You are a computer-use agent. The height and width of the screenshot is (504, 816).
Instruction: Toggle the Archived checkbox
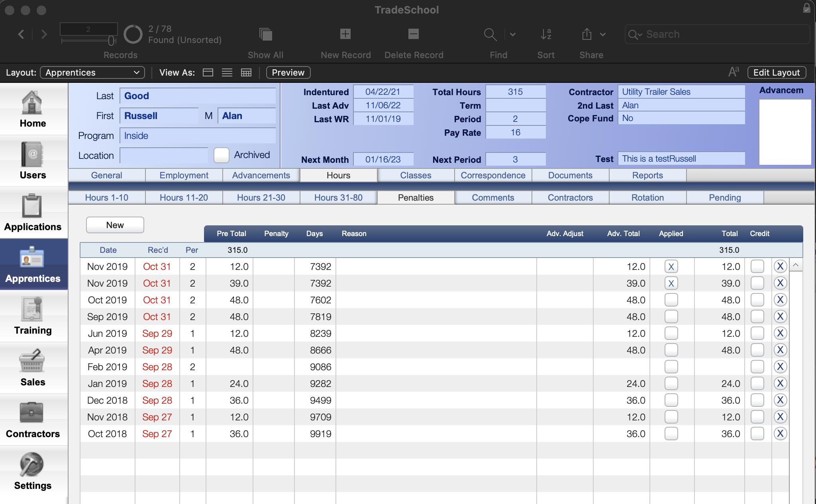(x=222, y=155)
